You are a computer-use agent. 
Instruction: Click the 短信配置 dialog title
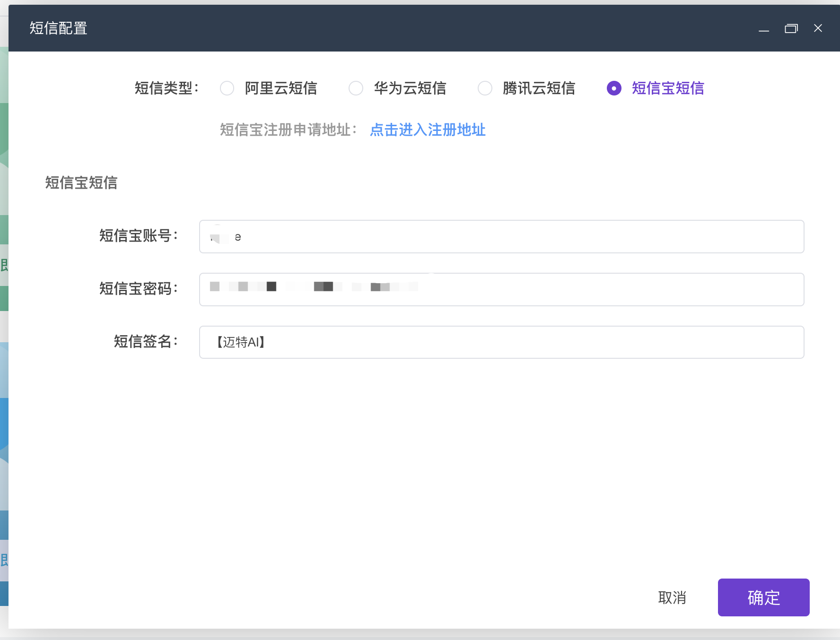coord(58,28)
